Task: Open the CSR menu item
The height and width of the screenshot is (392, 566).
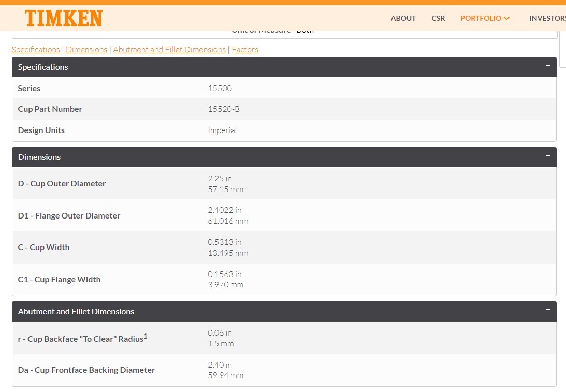Action: 438,18
